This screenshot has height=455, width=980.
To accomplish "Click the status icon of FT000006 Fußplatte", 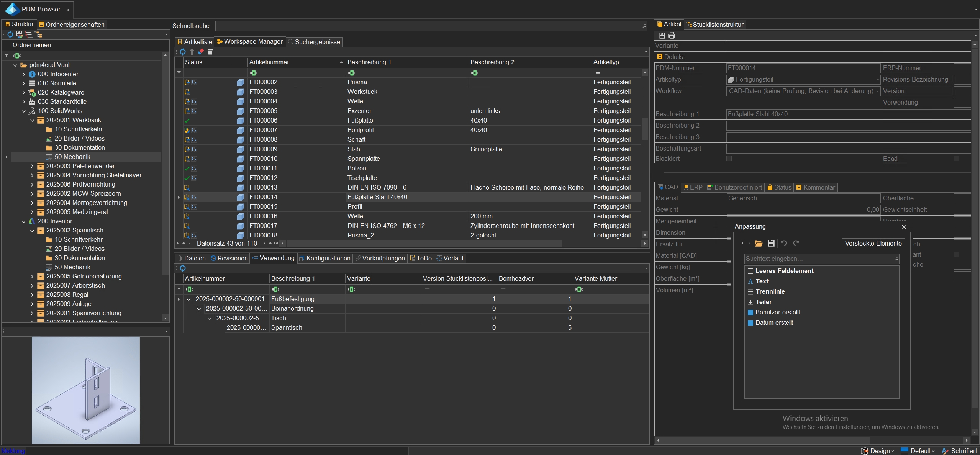I will [187, 121].
